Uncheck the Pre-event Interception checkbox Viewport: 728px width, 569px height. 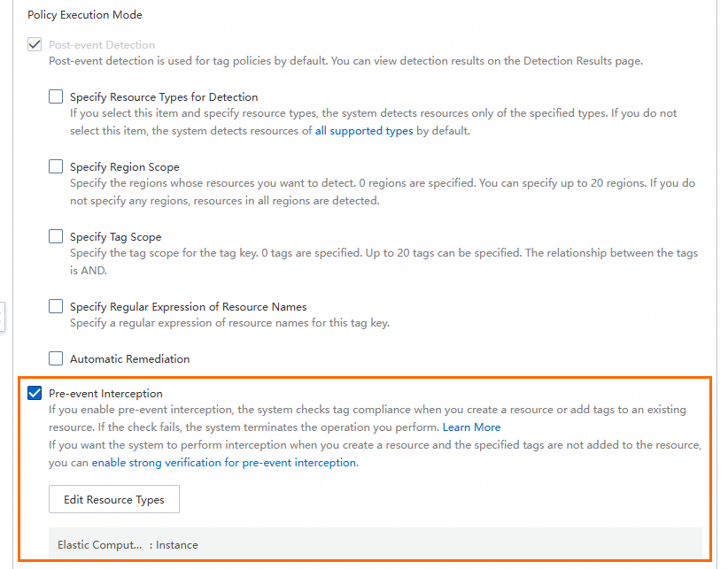[35, 393]
